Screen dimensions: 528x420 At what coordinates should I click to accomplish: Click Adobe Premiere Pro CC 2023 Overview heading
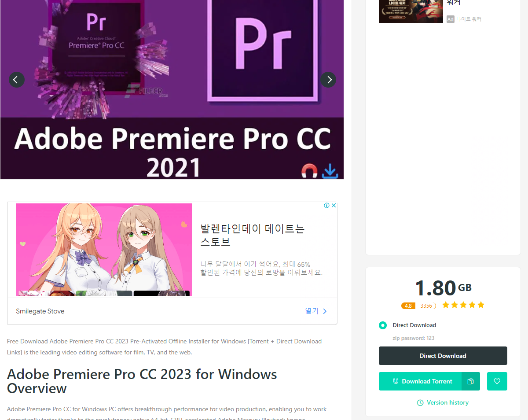(142, 381)
